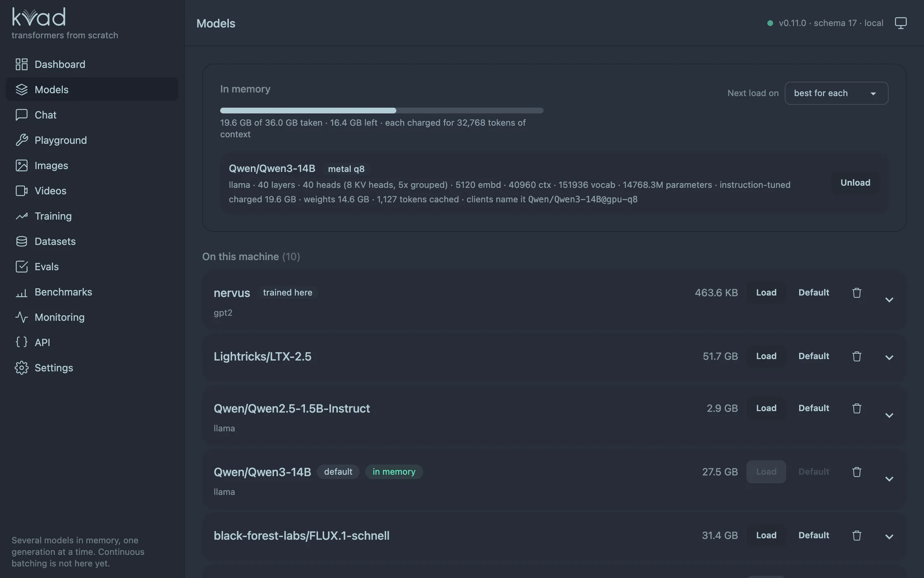The image size is (924, 578).
Task: Set Qwen2.5-1.5B-Instruct as Default
Action: point(813,408)
